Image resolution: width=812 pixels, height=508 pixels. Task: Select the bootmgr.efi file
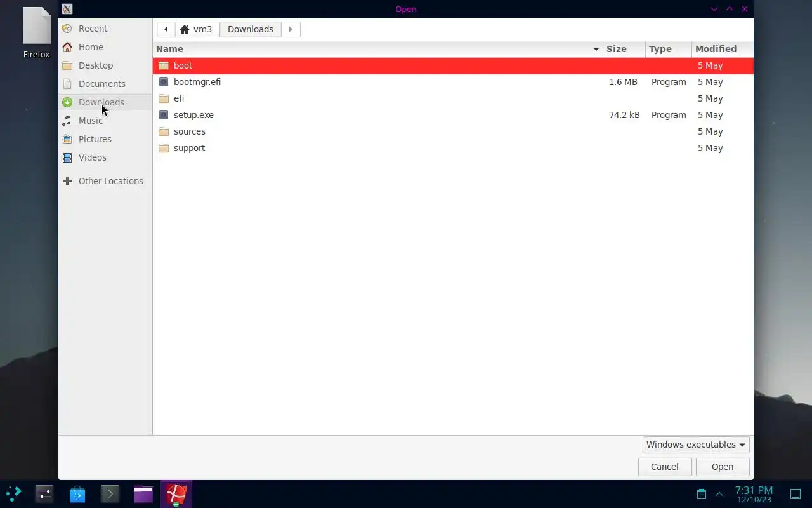coord(453,82)
